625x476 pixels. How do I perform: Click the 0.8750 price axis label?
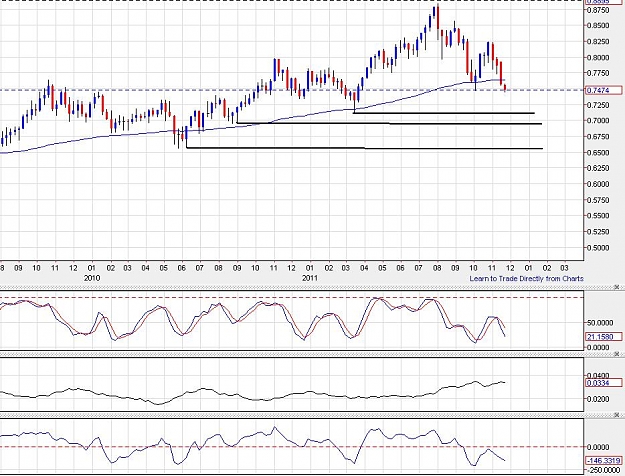(x=599, y=10)
